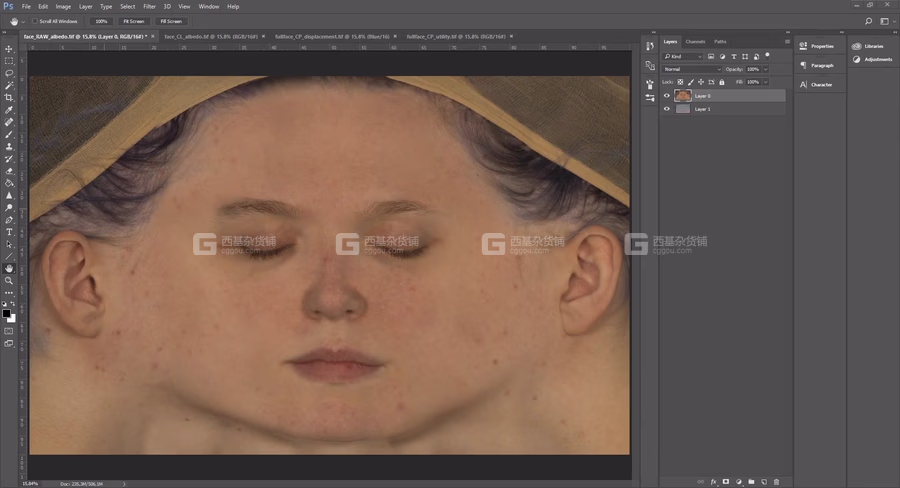Viewport: 900px width, 488px height.
Task: Open the Select menu
Action: click(x=127, y=6)
